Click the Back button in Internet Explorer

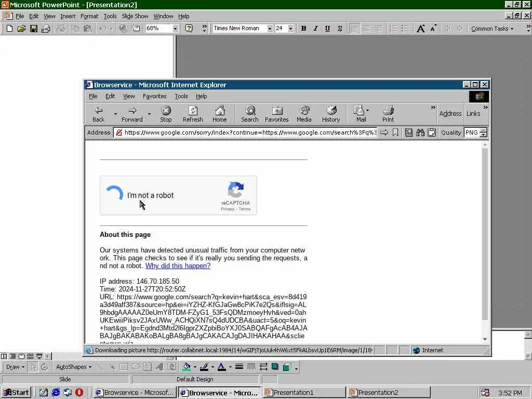coord(98,114)
